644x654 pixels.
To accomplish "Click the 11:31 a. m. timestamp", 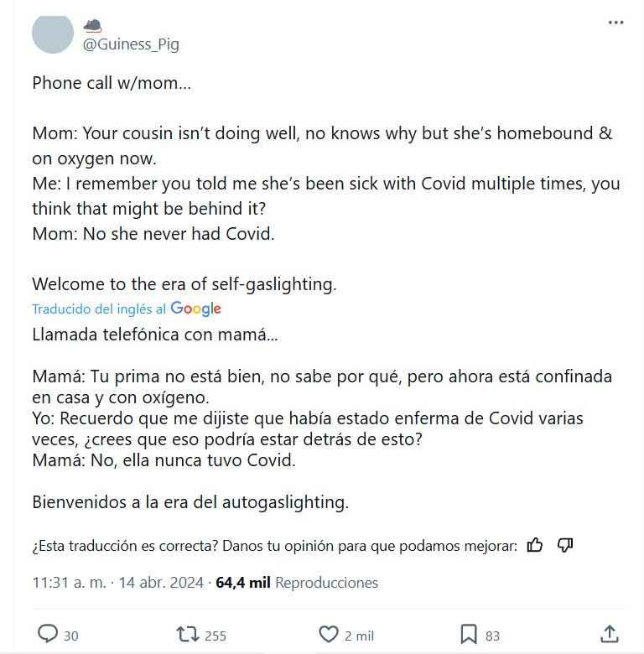I will (69, 583).
